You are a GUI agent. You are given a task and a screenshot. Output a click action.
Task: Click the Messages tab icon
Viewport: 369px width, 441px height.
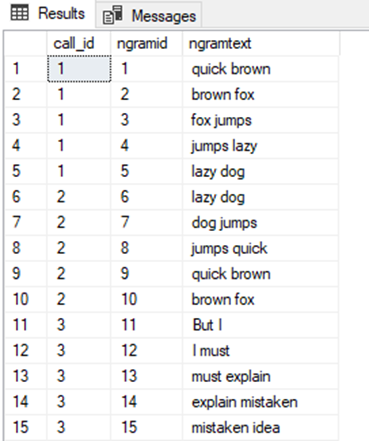(113, 15)
